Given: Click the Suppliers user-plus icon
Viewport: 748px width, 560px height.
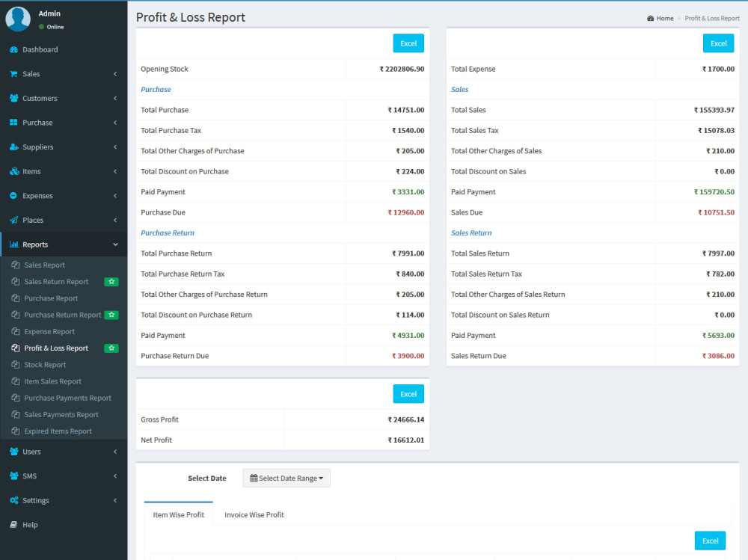Looking at the screenshot, I should point(13,147).
